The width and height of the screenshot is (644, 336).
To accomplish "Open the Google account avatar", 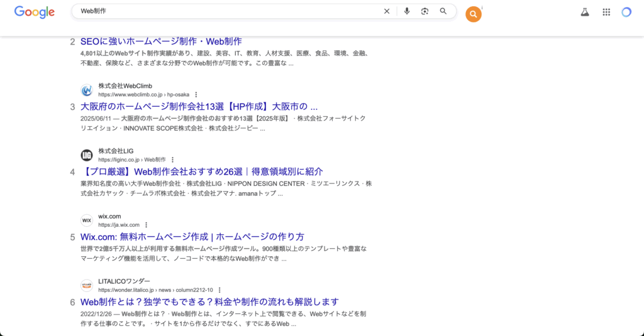I will [626, 13].
